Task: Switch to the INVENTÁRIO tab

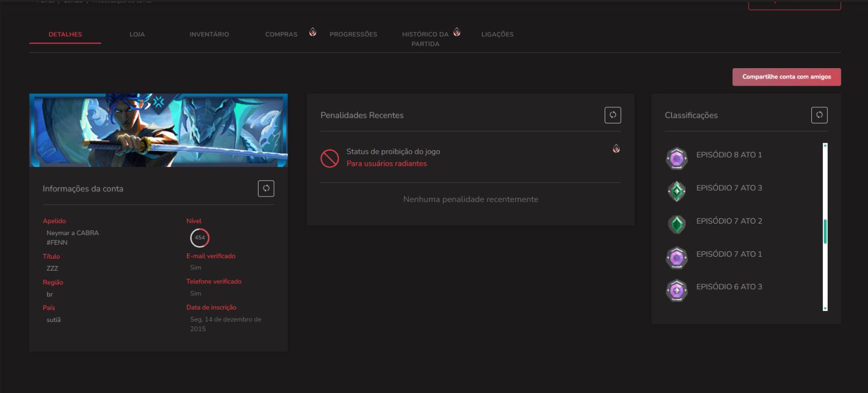Action: 209,34
